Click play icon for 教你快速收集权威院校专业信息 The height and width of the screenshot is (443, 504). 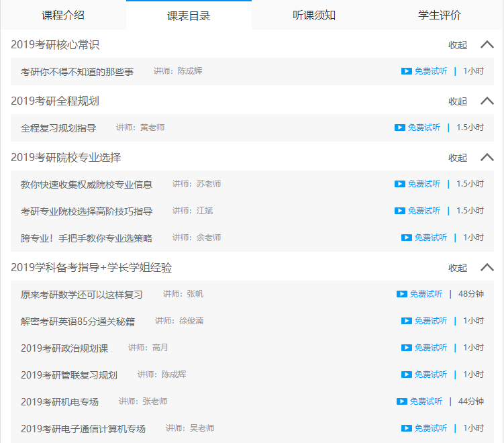(399, 184)
